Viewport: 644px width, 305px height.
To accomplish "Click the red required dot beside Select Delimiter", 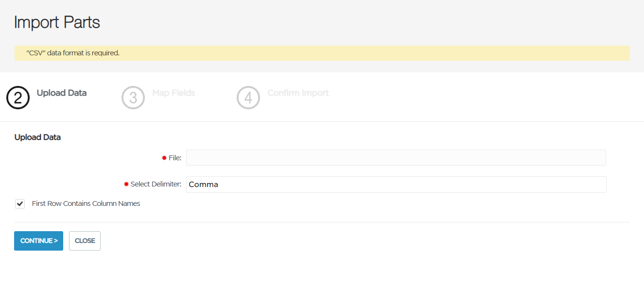I will click(x=126, y=185).
